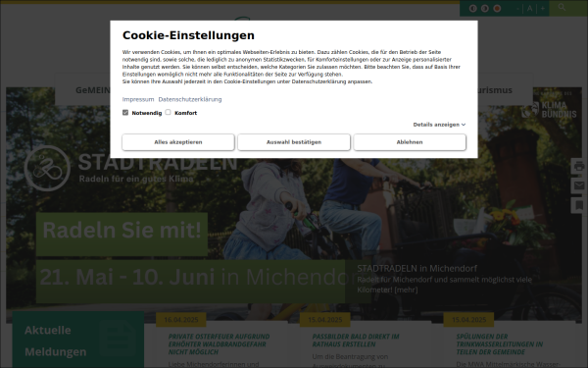Select the first contrast mode icon

coord(473,8)
